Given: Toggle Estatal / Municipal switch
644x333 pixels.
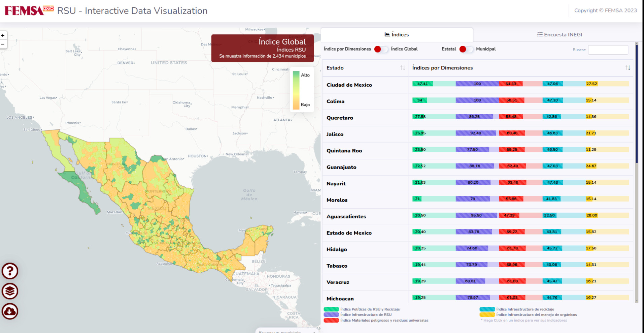Looking at the screenshot, I should click(466, 49).
